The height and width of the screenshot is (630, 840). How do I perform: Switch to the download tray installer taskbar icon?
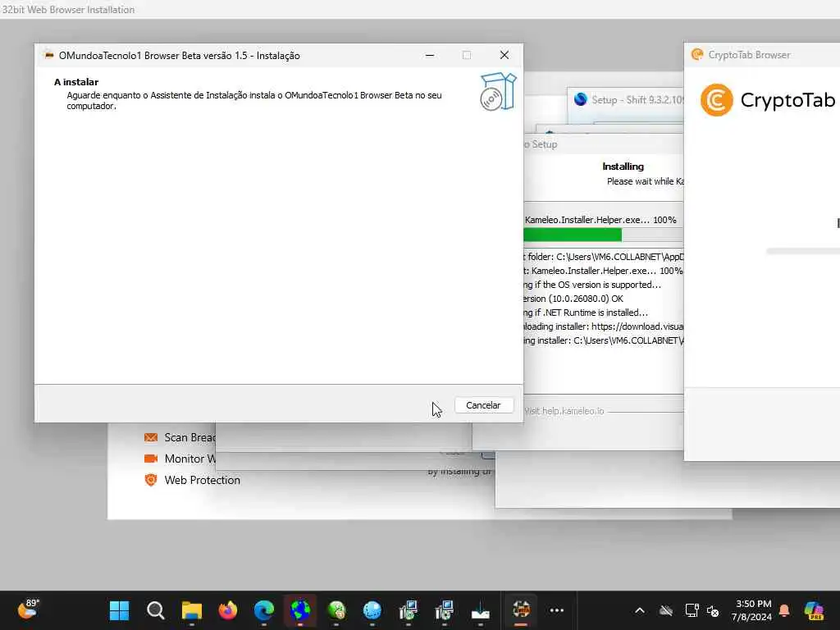481,610
